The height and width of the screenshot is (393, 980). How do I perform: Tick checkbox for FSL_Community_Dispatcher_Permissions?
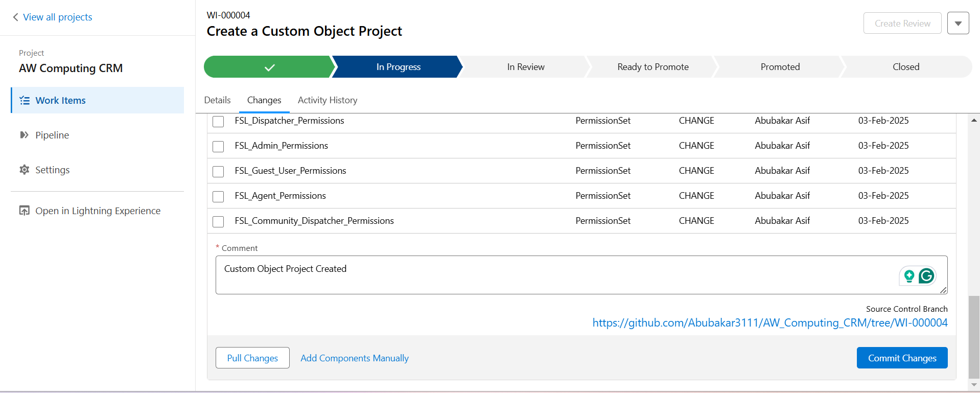[x=218, y=221]
